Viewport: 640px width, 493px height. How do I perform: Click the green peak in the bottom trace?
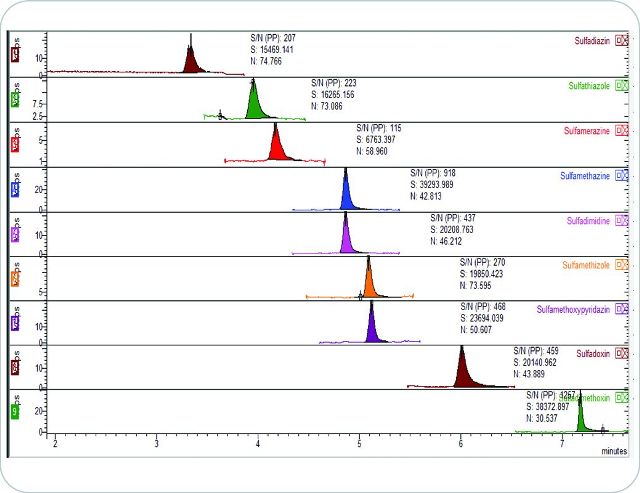581,420
